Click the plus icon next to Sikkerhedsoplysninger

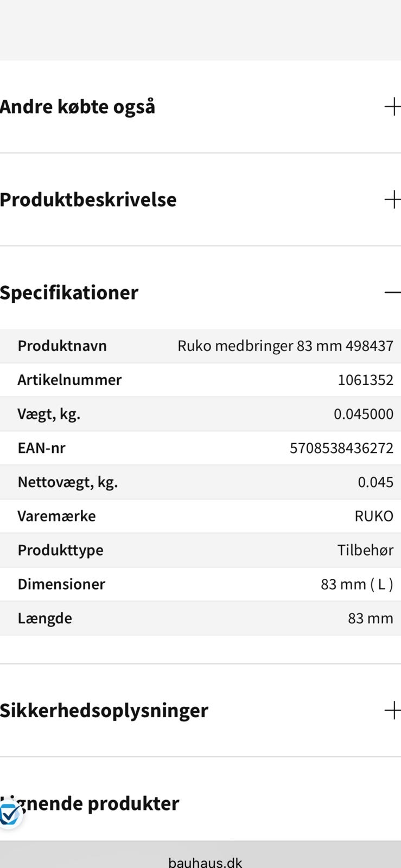coord(392,711)
